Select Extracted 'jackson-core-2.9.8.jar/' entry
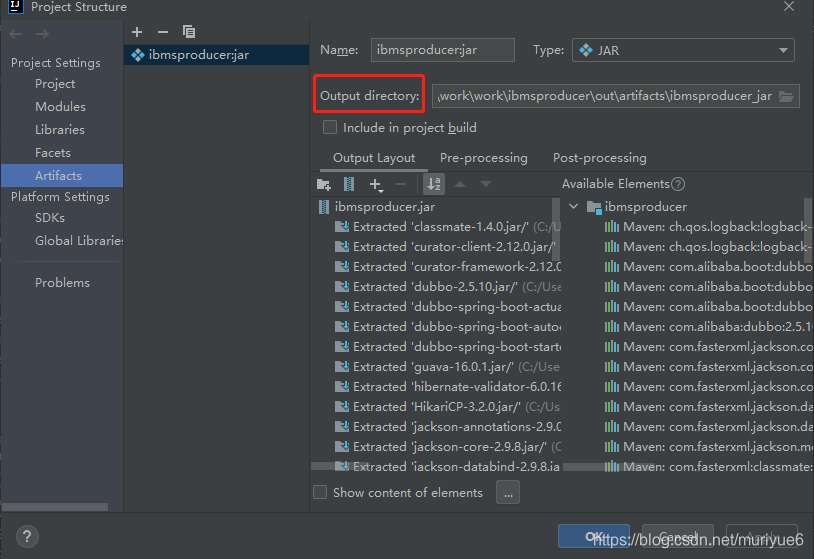Image resolution: width=814 pixels, height=559 pixels. pos(447,447)
